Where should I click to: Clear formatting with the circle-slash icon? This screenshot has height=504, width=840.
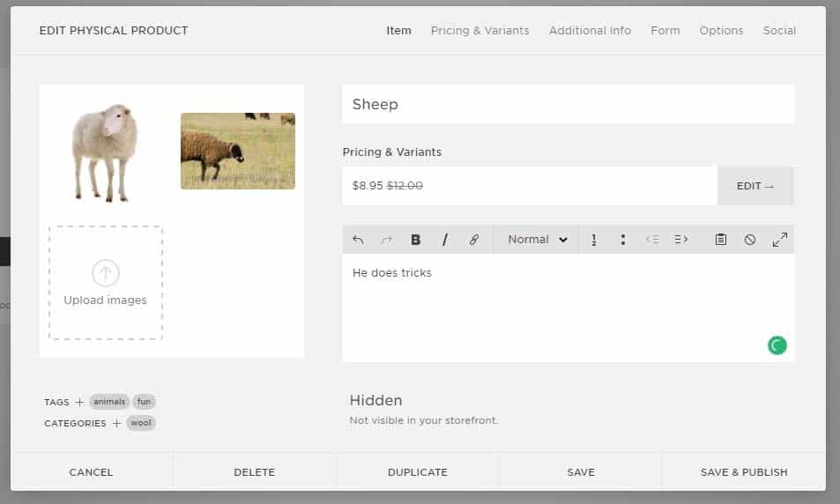click(750, 240)
